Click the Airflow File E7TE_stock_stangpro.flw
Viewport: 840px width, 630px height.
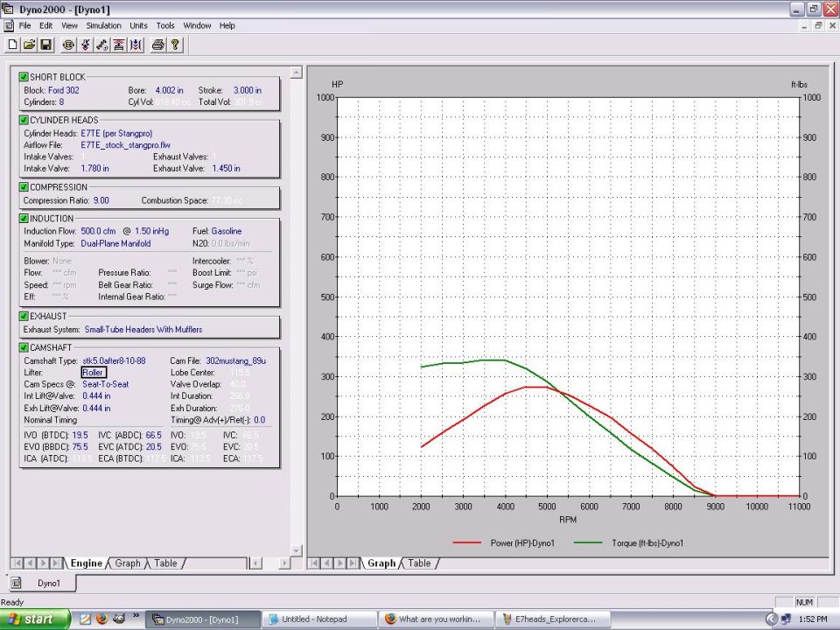click(x=126, y=144)
